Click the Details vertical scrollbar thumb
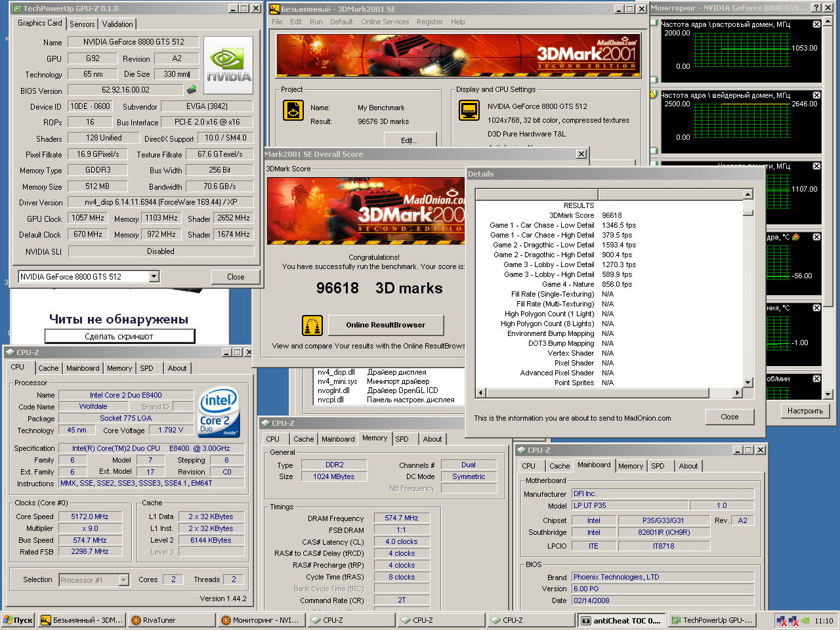This screenshot has height=630, width=840. pos(747,213)
